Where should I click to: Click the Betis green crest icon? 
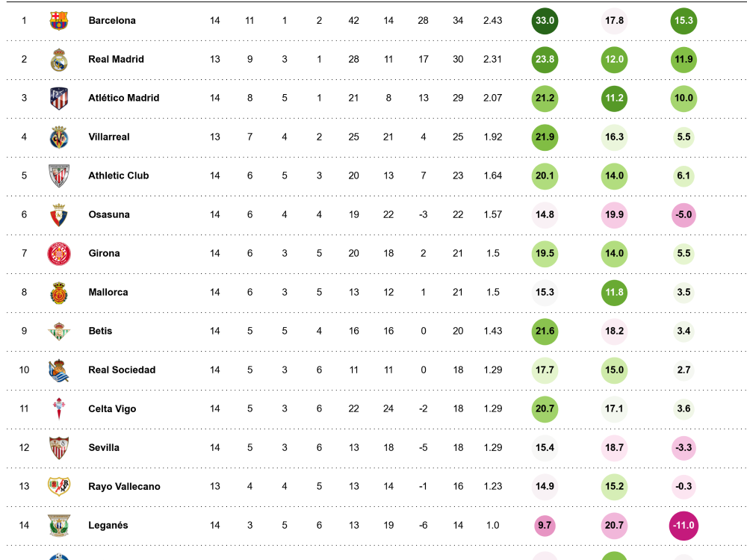click(x=59, y=331)
